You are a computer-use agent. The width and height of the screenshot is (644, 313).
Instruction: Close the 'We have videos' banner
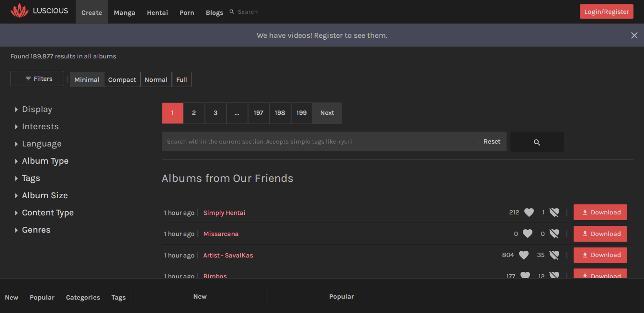tap(634, 35)
